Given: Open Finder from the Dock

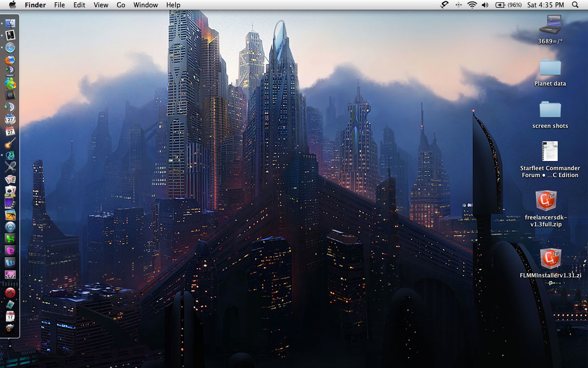Looking at the screenshot, I should click(10, 23).
